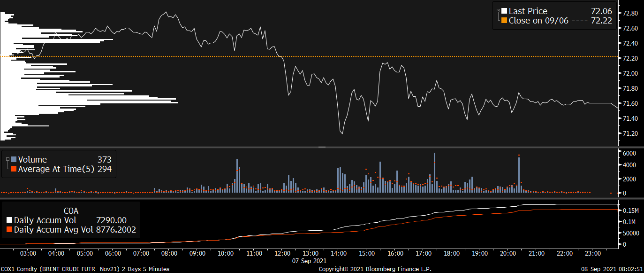This screenshot has width=644, height=273.
Task: Click the Volume value 373
Action: point(104,160)
